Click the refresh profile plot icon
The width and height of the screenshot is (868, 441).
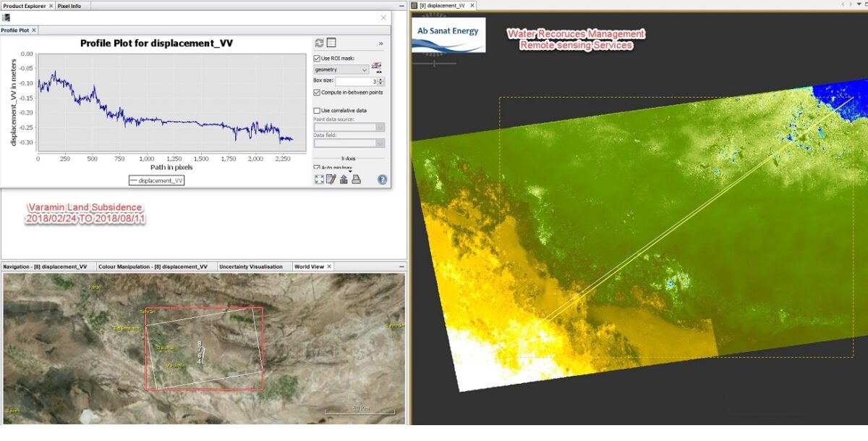(x=319, y=43)
